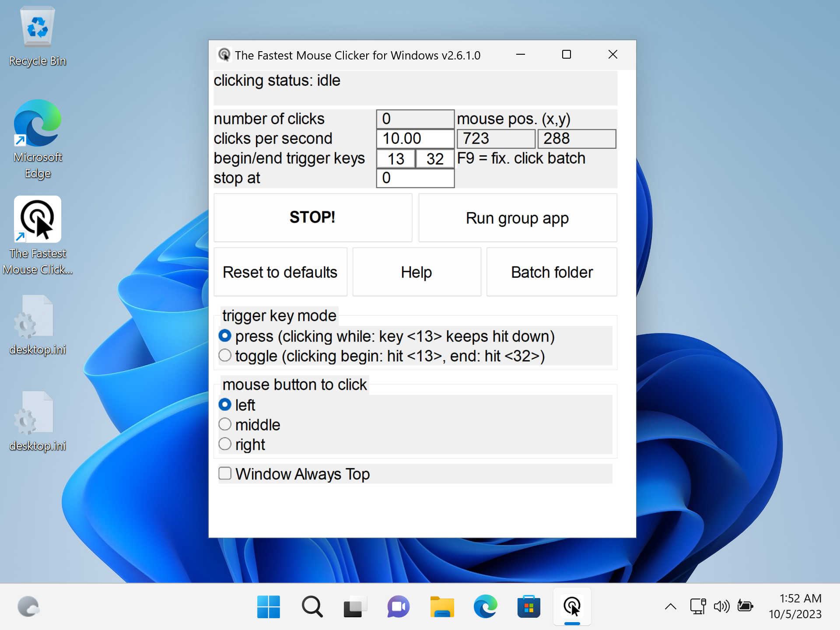Edit the clicks per second input field
The width and height of the screenshot is (840, 630).
[415, 139]
